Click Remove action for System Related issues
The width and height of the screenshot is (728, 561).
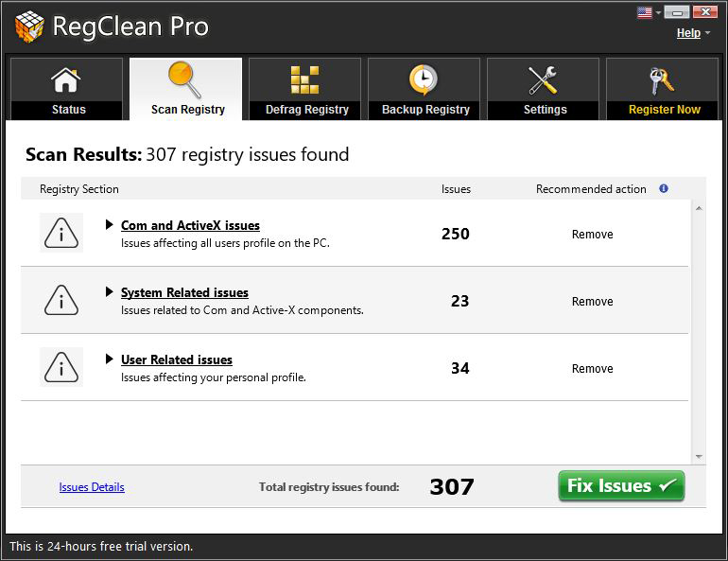coord(592,302)
